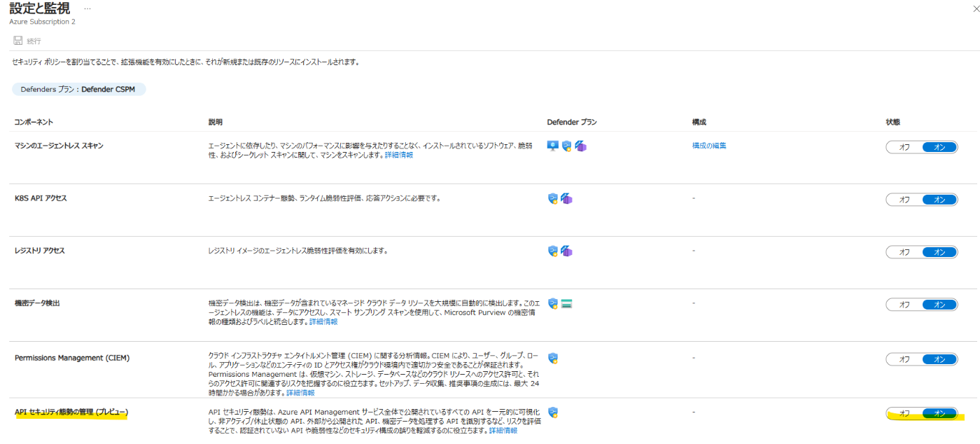Turn K8S API アクセス オン
The width and height of the screenshot is (980, 444).
click(x=939, y=200)
